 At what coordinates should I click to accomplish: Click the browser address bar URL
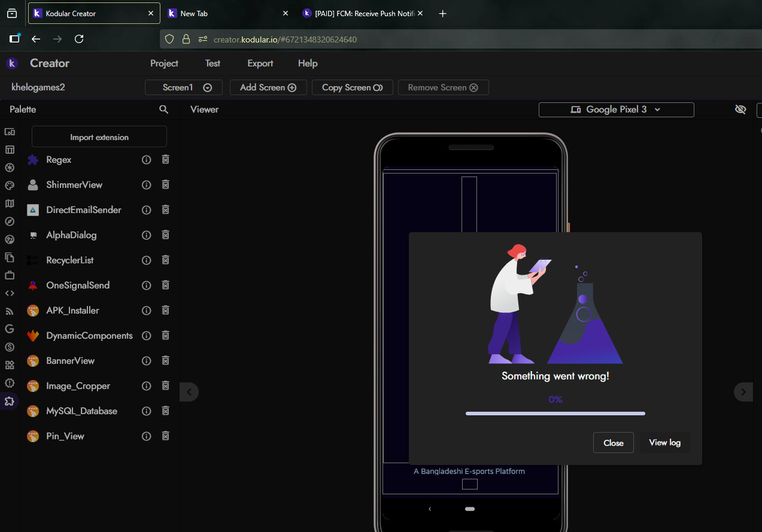[x=285, y=39]
